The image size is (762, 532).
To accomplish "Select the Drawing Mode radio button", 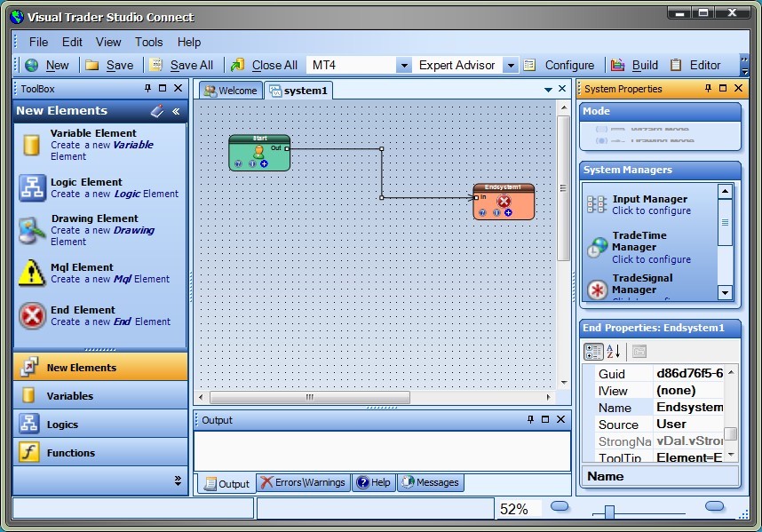I will (601, 140).
